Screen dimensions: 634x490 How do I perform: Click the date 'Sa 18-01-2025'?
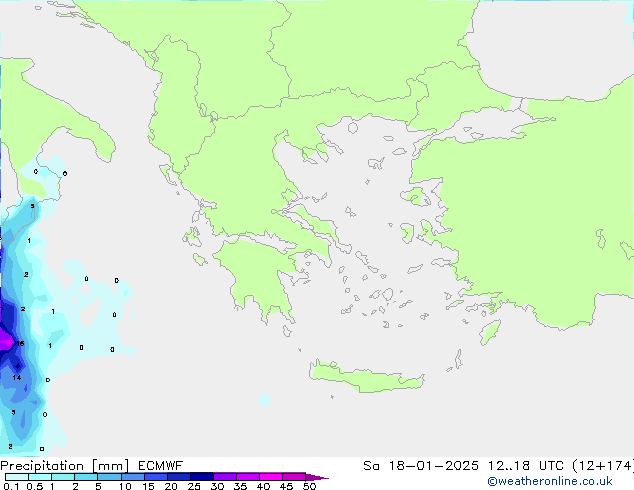(x=421, y=466)
